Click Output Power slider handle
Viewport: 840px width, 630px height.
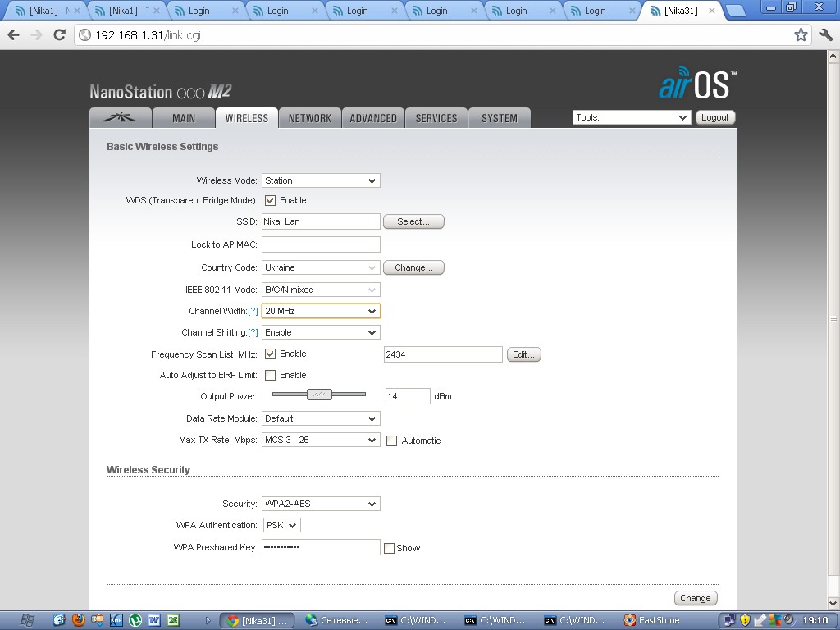(x=319, y=395)
